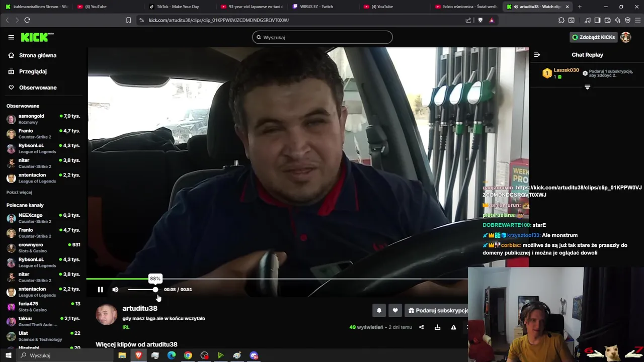Report clip with warning icon

coord(453,327)
